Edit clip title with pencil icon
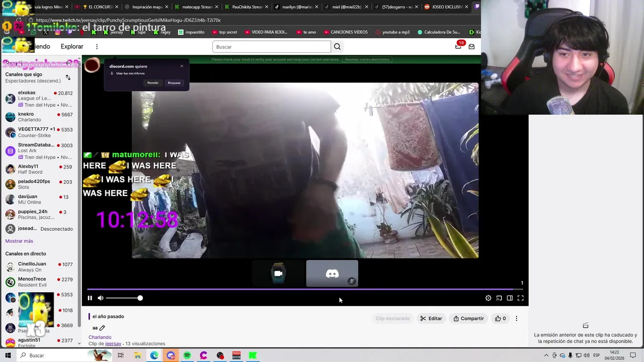 pos(102,328)
